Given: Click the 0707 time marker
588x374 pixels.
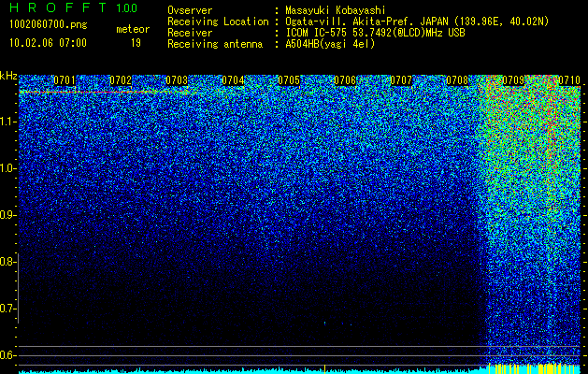Looking at the screenshot, I should (x=401, y=80).
